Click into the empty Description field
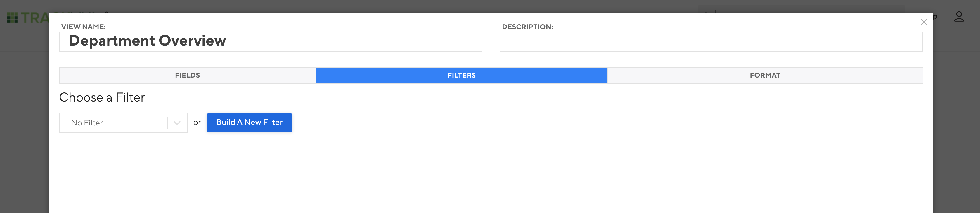The height and width of the screenshot is (213, 980). point(711,41)
